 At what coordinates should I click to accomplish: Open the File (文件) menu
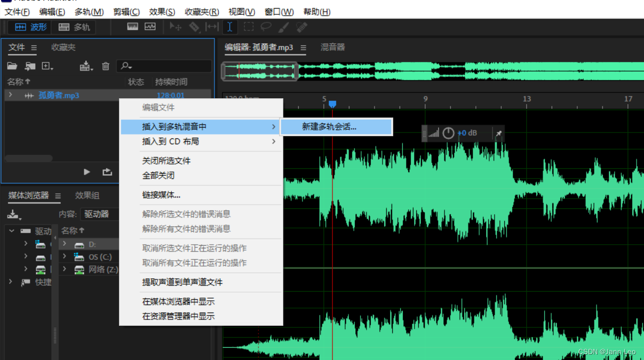17,12
